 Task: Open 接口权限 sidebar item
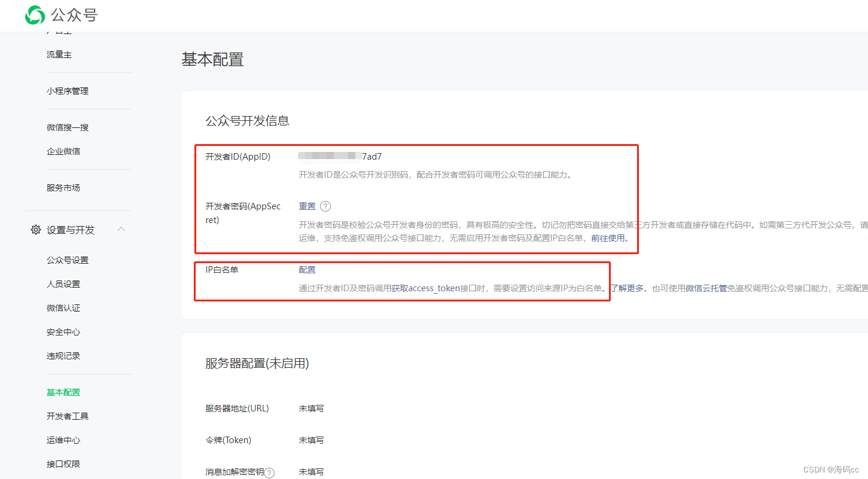click(63, 464)
